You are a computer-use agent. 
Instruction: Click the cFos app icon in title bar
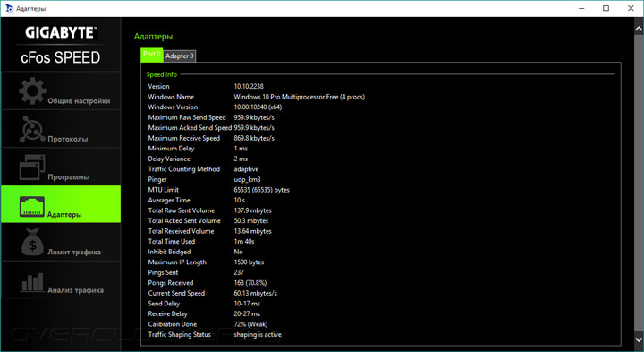pos(9,8)
